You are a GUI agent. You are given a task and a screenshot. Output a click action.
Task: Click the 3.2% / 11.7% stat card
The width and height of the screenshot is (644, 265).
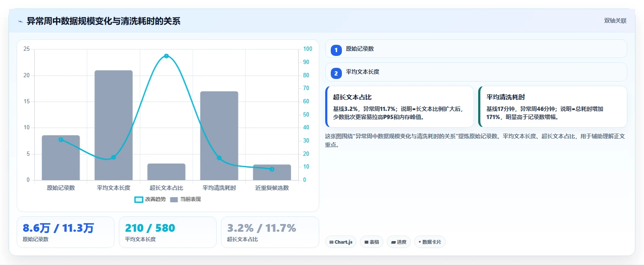[x=270, y=232]
